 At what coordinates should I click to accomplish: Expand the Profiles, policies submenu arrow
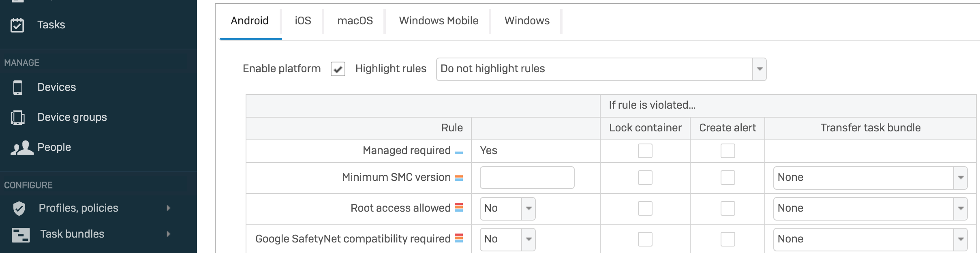click(x=169, y=208)
